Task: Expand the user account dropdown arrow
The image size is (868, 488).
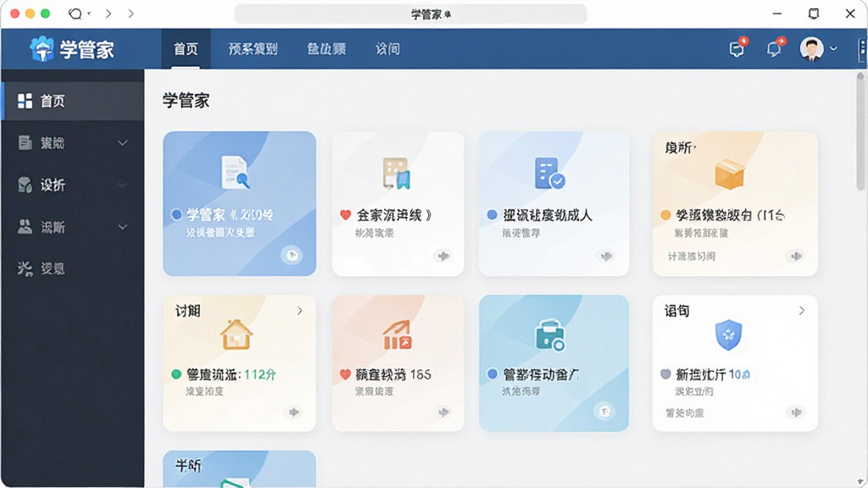Action: coord(833,48)
